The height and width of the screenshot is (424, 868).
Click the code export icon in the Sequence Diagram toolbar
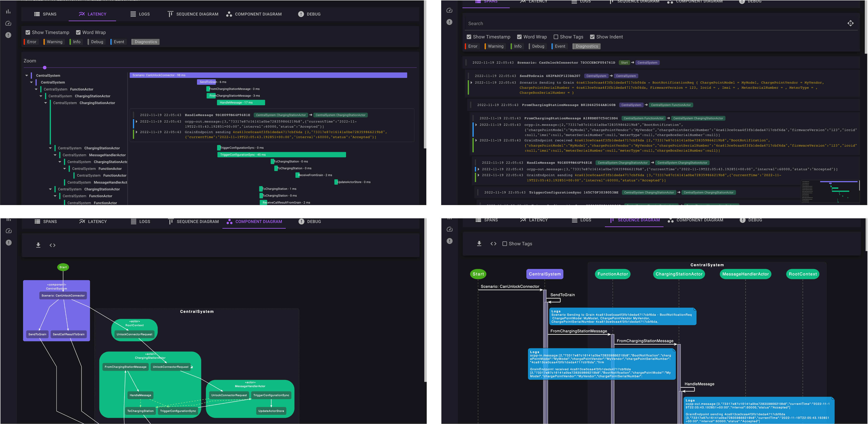[493, 244]
